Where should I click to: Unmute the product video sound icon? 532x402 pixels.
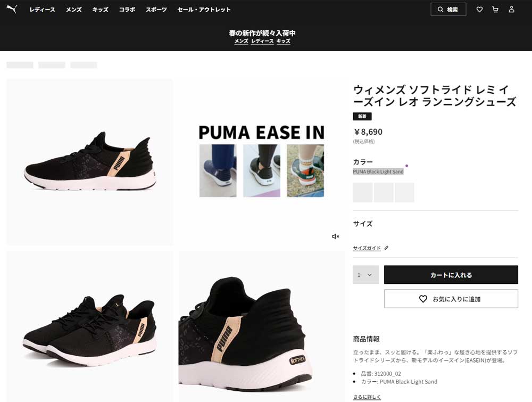tap(335, 236)
